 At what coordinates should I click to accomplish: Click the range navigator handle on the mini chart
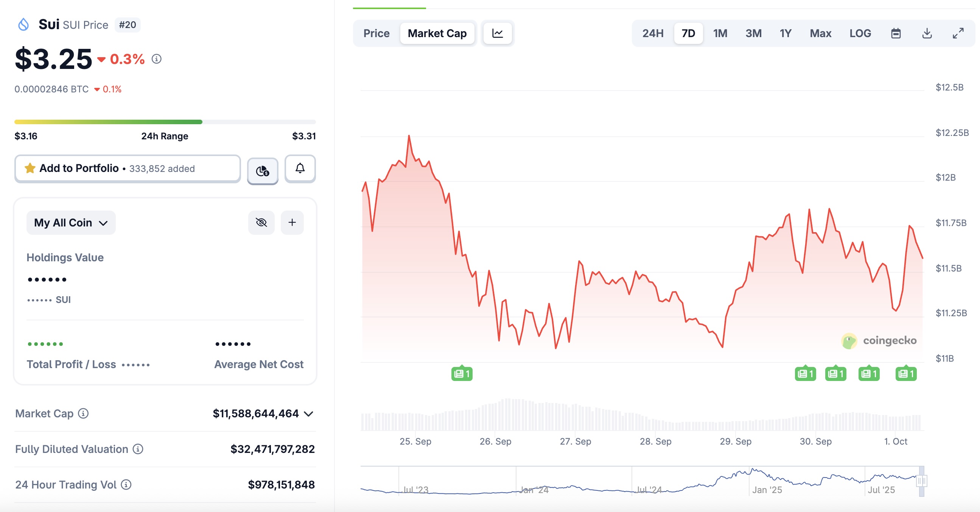coord(921,481)
